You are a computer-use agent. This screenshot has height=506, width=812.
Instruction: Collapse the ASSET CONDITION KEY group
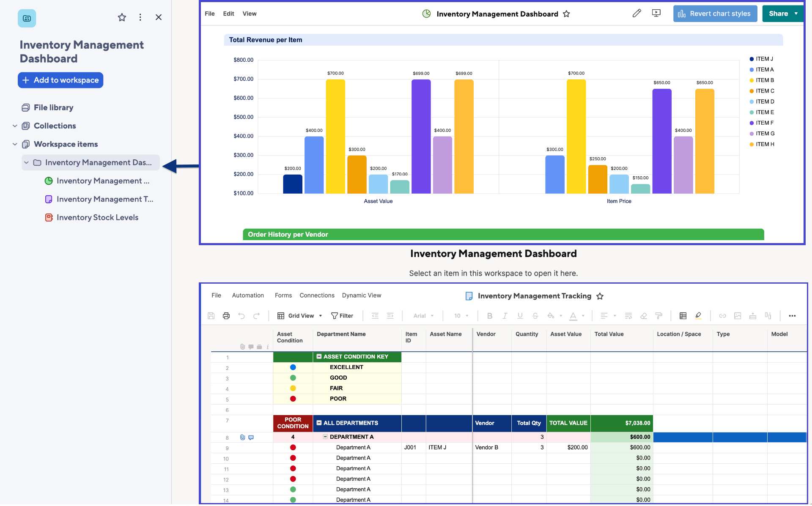pos(319,356)
